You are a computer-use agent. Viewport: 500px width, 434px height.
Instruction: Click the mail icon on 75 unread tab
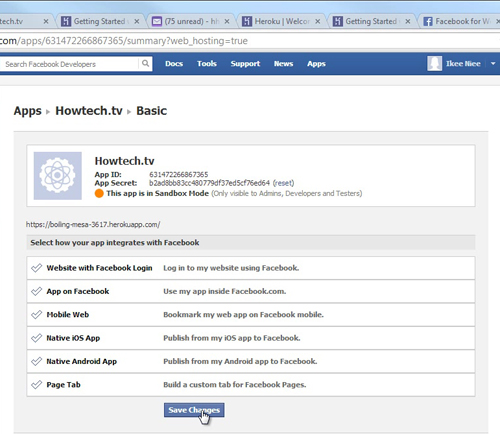click(x=156, y=21)
